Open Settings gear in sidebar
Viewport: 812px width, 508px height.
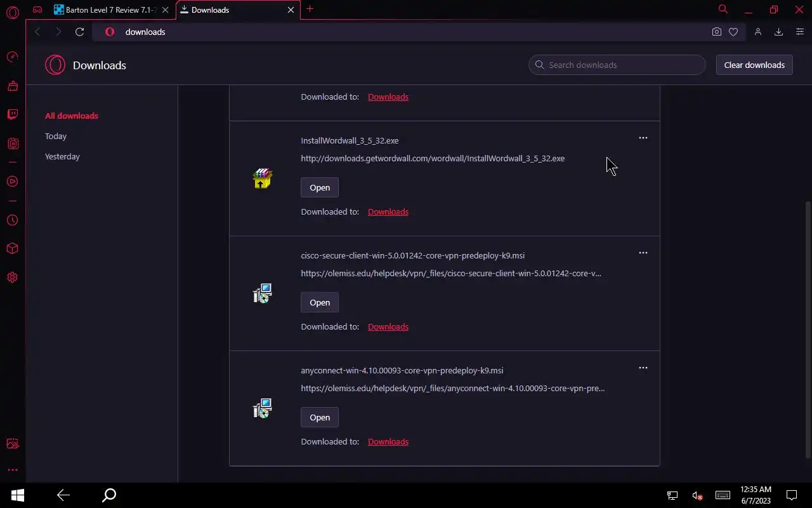(12, 277)
